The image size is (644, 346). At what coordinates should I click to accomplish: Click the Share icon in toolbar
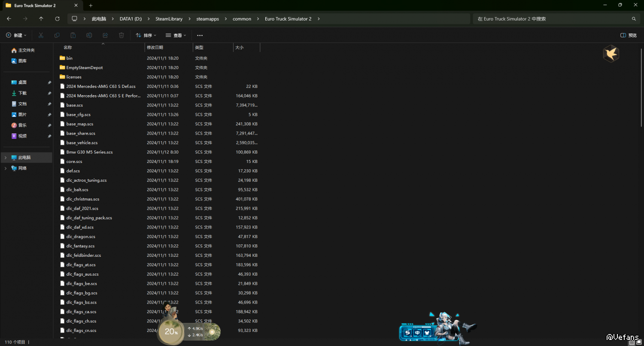pos(105,35)
